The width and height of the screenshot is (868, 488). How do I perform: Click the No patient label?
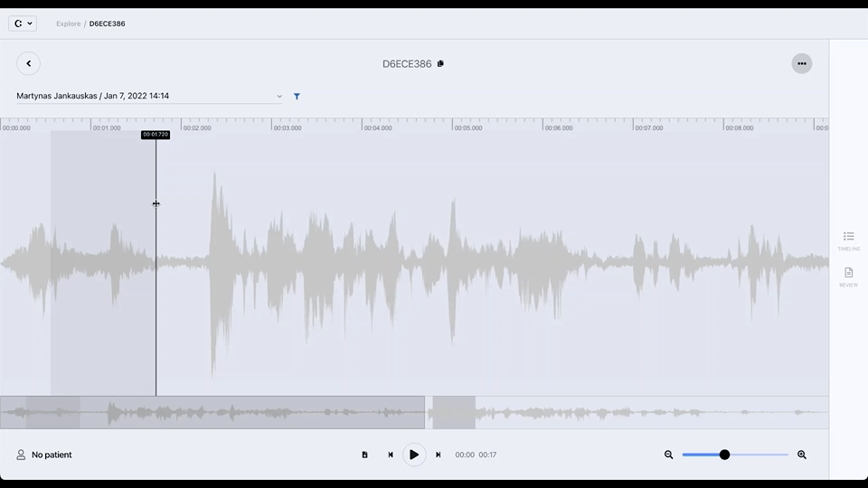tap(52, 455)
